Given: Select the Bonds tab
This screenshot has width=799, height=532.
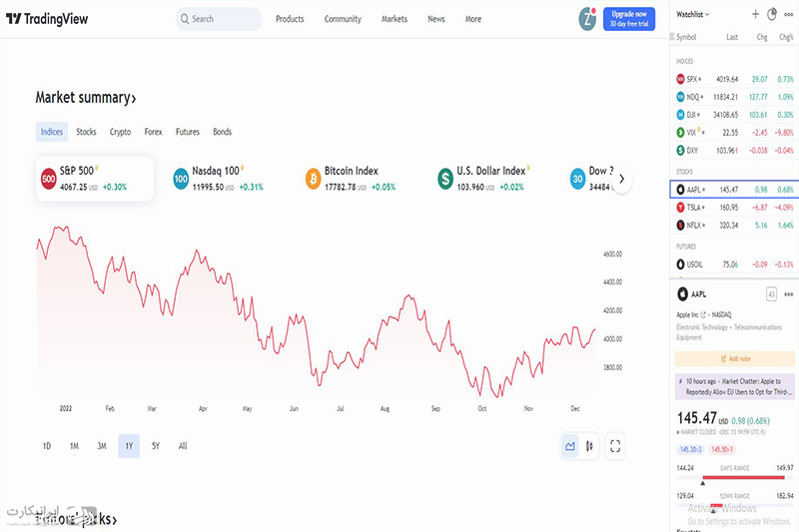Looking at the screenshot, I should (x=222, y=132).
